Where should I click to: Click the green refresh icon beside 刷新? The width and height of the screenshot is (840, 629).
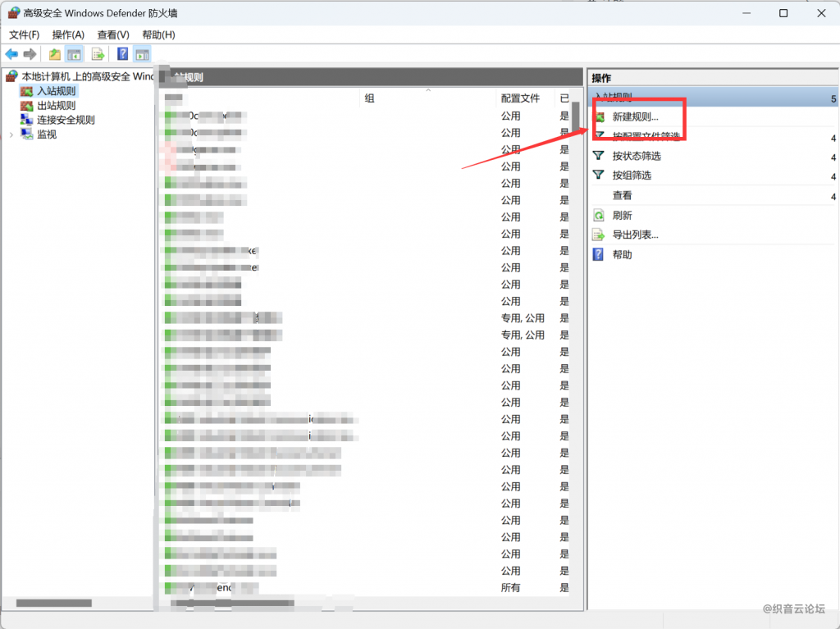(599, 216)
